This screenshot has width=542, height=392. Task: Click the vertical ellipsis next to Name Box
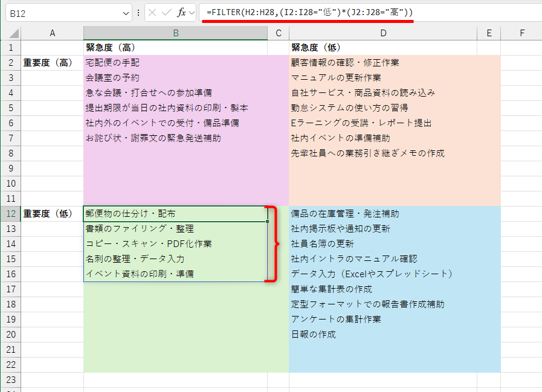138,12
